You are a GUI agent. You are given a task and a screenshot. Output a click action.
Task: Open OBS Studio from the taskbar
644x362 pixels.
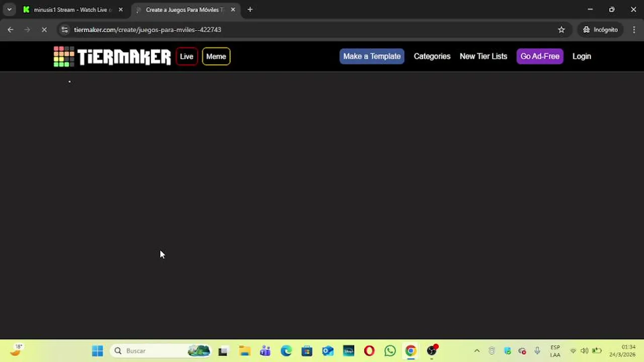tap(432, 351)
